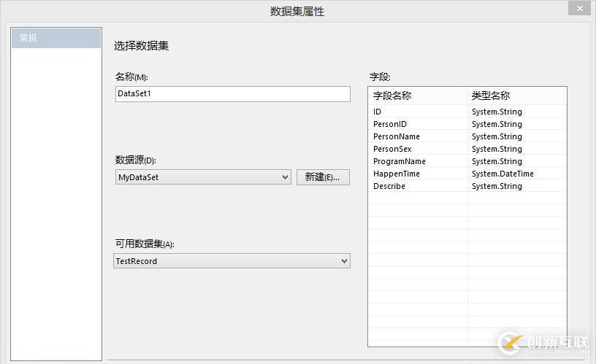Click the System.String type for PersonName
Viewport: 596px width, 364px height.
pyautogui.click(x=497, y=136)
